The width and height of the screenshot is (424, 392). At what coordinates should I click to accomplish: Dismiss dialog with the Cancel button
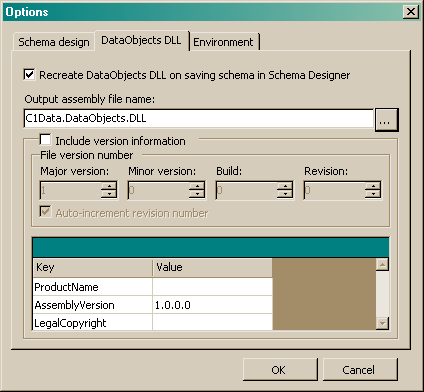click(360, 369)
